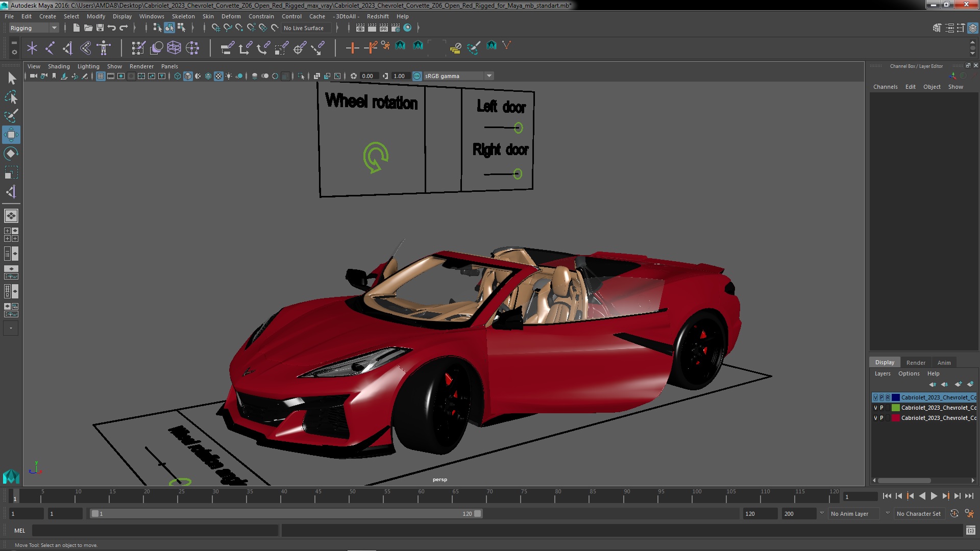Switch command line MEL language toggle
This screenshot has height=551, width=980.
[x=19, y=531]
